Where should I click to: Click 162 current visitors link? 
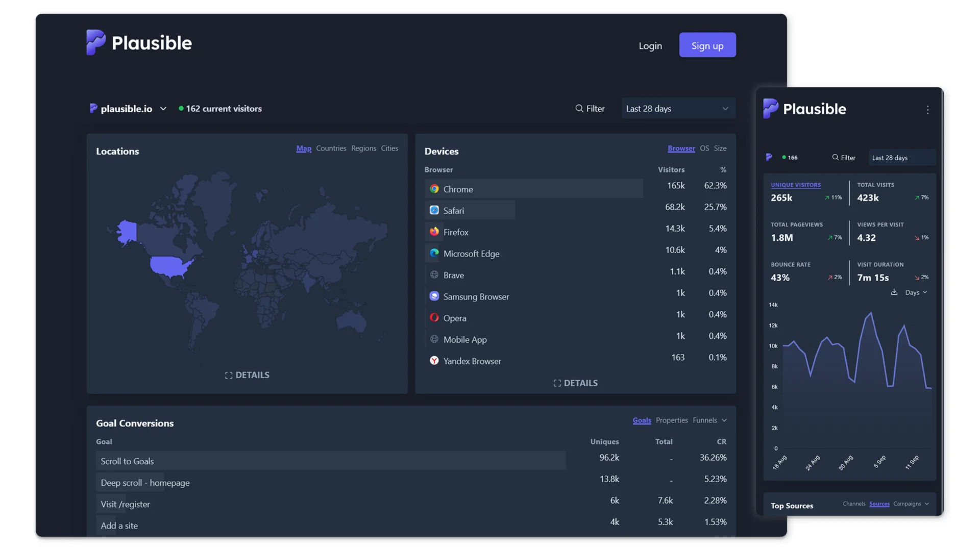click(x=220, y=109)
